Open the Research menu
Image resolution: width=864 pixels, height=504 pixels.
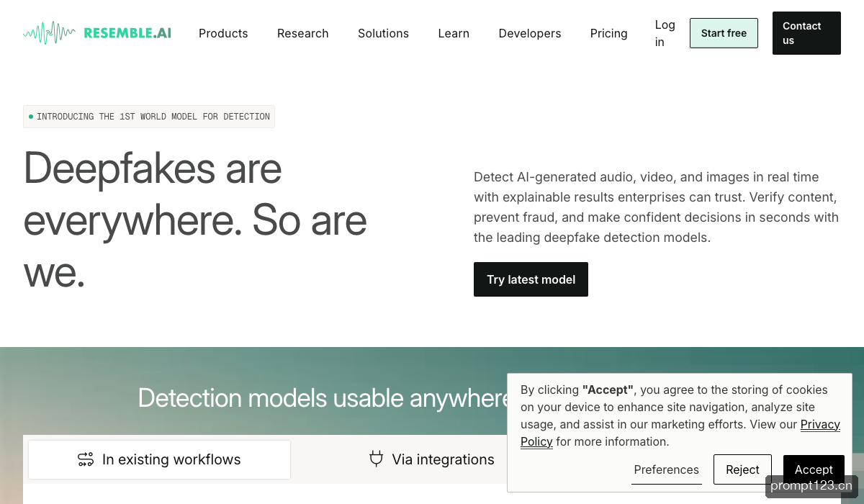[303, 33]
